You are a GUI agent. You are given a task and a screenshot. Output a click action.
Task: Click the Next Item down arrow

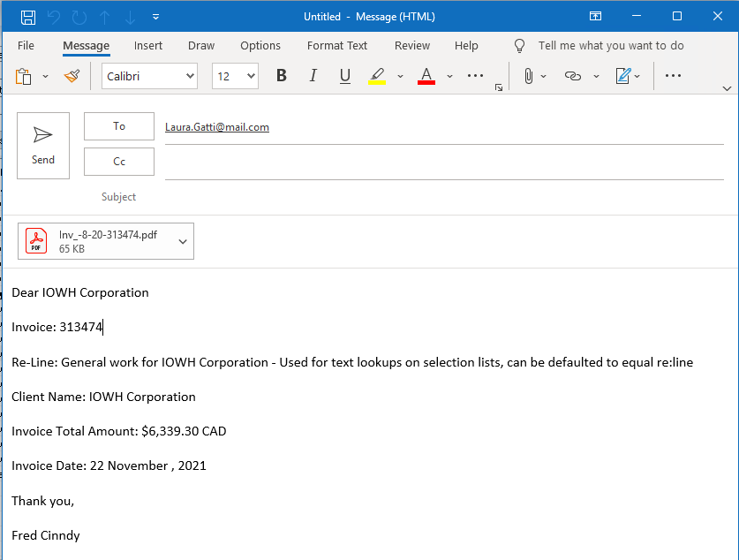click(x=130, y=18)
